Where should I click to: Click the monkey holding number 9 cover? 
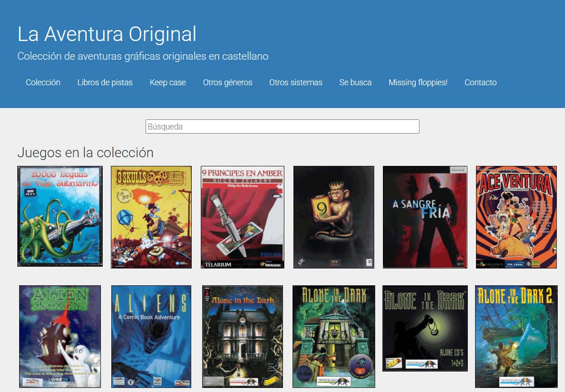point(334,217)
